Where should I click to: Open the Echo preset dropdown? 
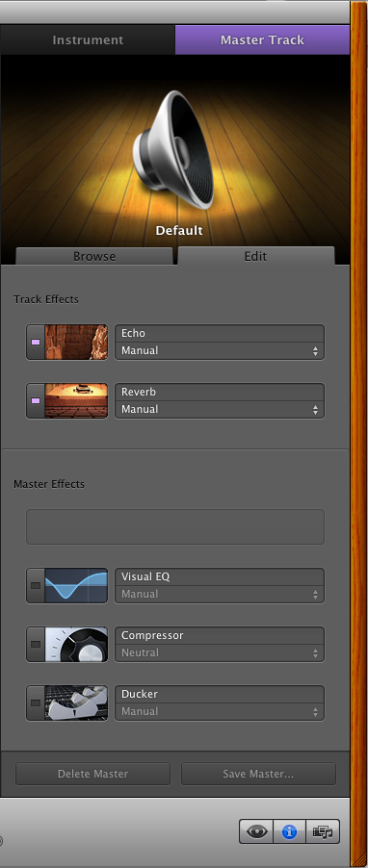click(220, 351)
